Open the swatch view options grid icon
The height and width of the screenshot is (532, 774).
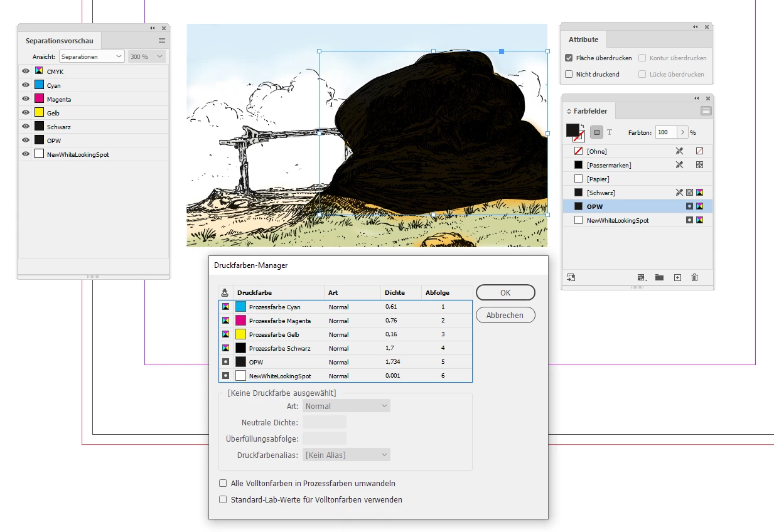[x=642, y=277]
